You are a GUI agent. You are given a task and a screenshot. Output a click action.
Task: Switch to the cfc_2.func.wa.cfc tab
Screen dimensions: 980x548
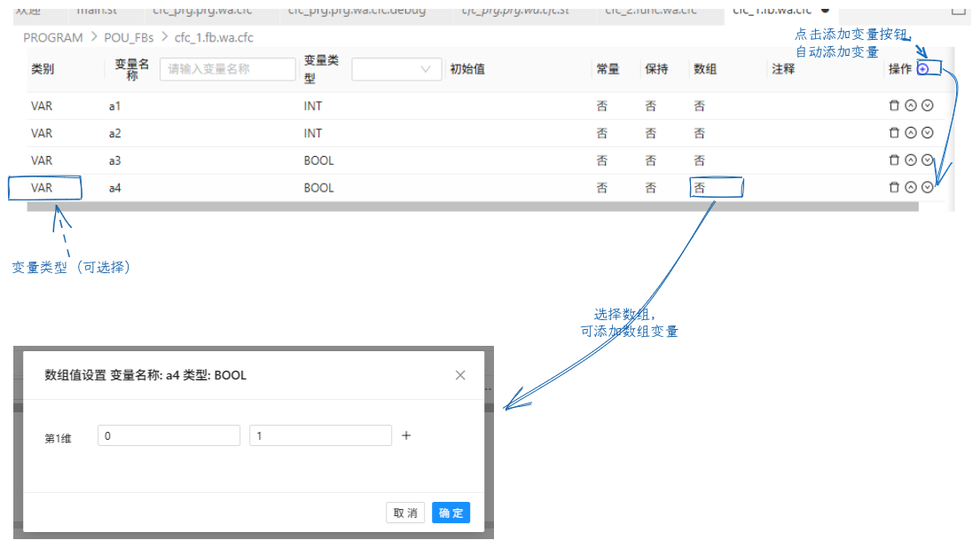[x=651, y=12]
